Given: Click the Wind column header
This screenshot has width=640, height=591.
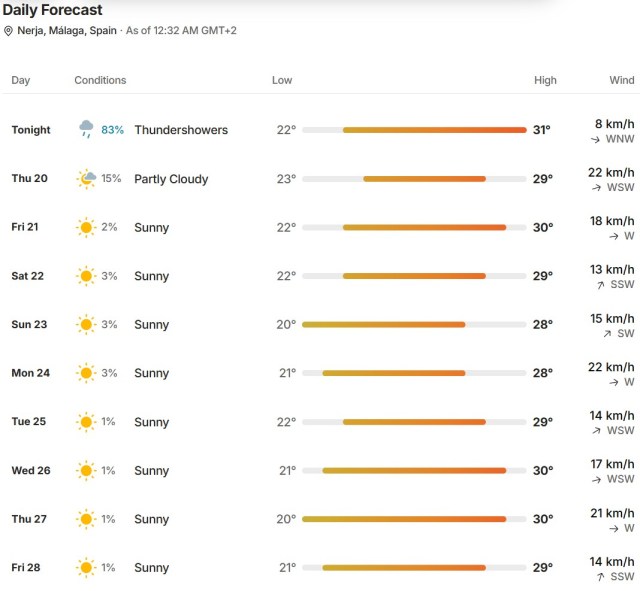Looking at the screenshot, I should click(622, 80).
